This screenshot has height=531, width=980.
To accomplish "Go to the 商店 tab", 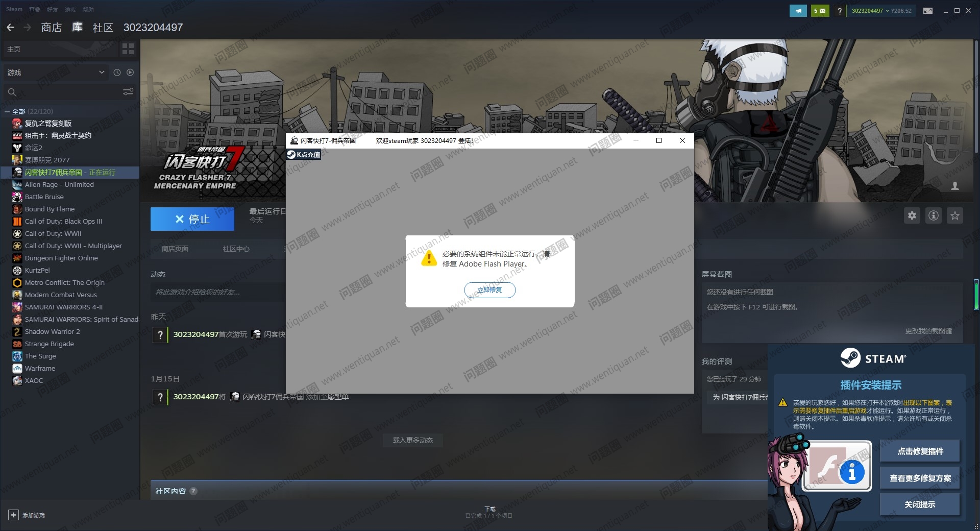I will 51,28.
